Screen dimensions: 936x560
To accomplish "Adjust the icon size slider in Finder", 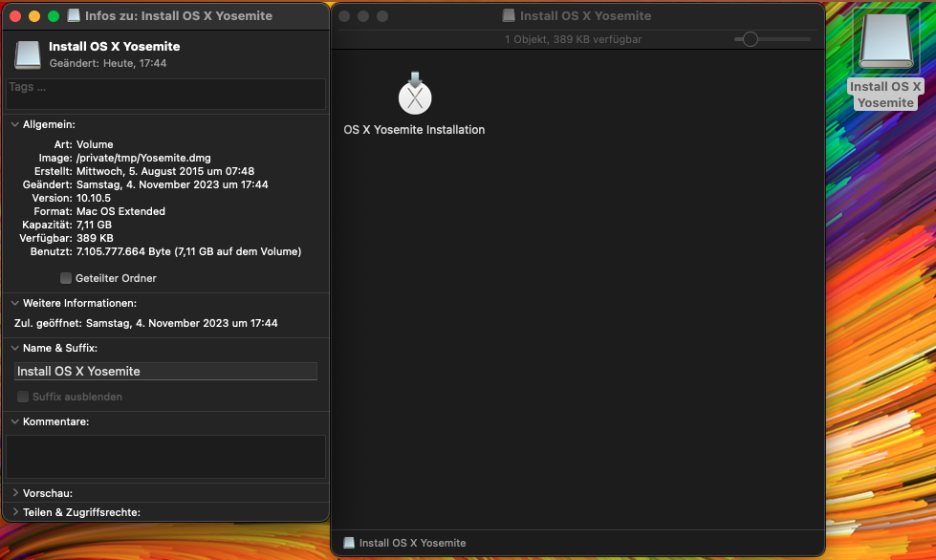I will pyautogui.click(x=751, y=39).
